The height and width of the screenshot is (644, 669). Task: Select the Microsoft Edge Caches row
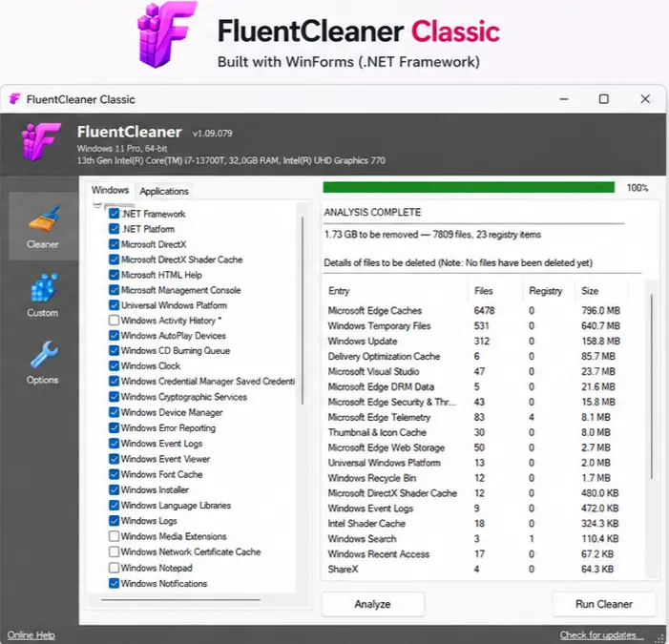point(473,310)
